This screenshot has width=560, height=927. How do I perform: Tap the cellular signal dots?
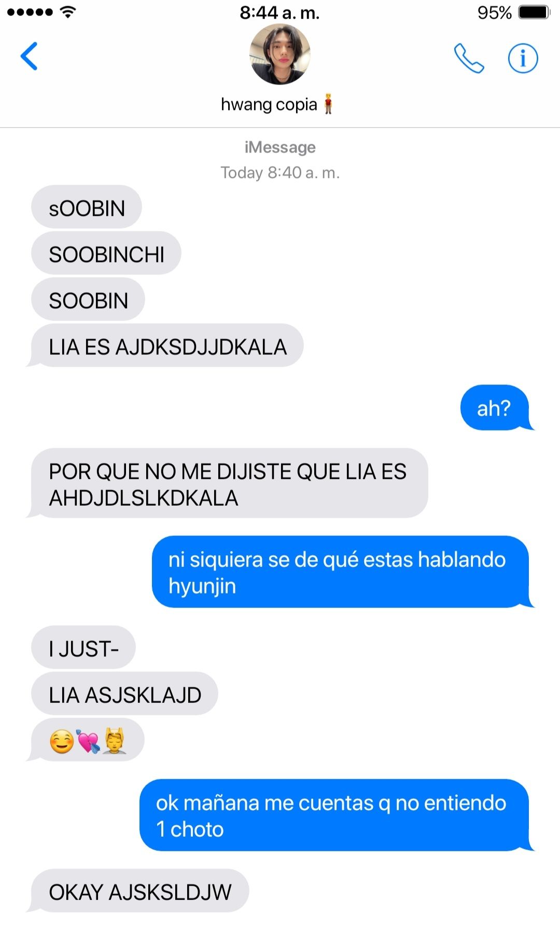tap(30, 12)
